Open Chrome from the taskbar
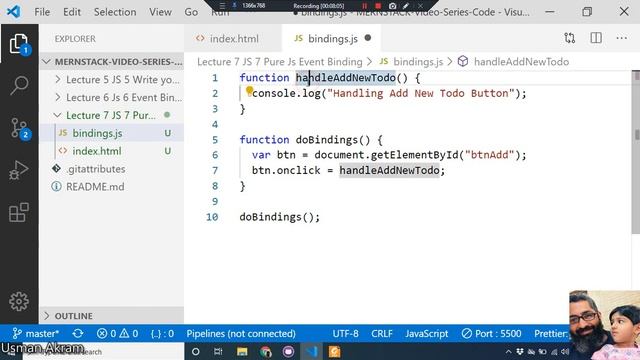The image size is (640, 360). (265, 351)
